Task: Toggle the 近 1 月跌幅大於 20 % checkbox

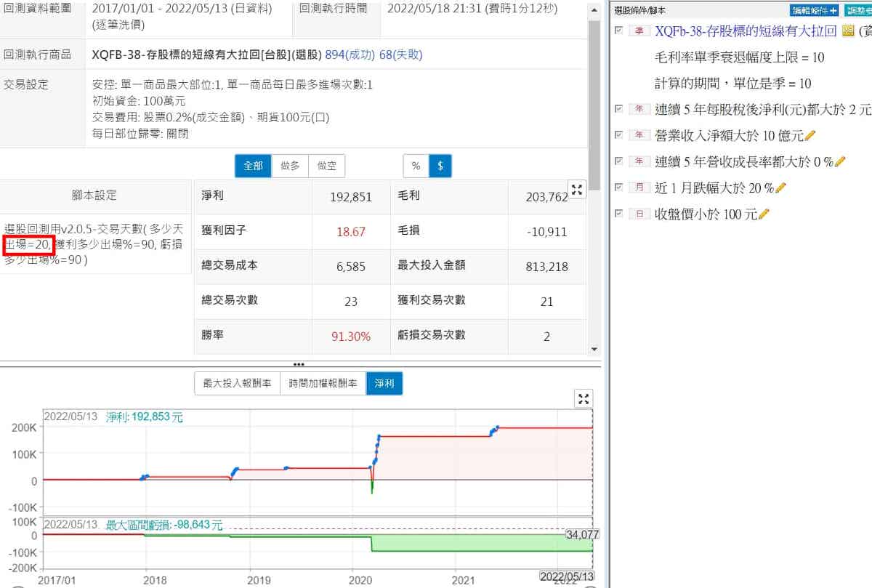Action: coord(619,188)
